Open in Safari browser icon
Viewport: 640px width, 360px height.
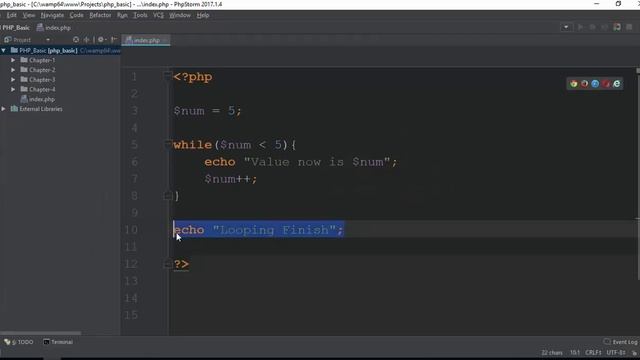point(595,84)
